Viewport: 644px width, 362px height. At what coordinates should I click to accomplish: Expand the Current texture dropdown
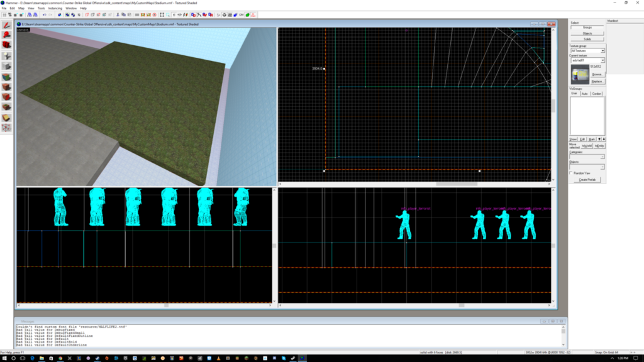click(x=602, y=60)
